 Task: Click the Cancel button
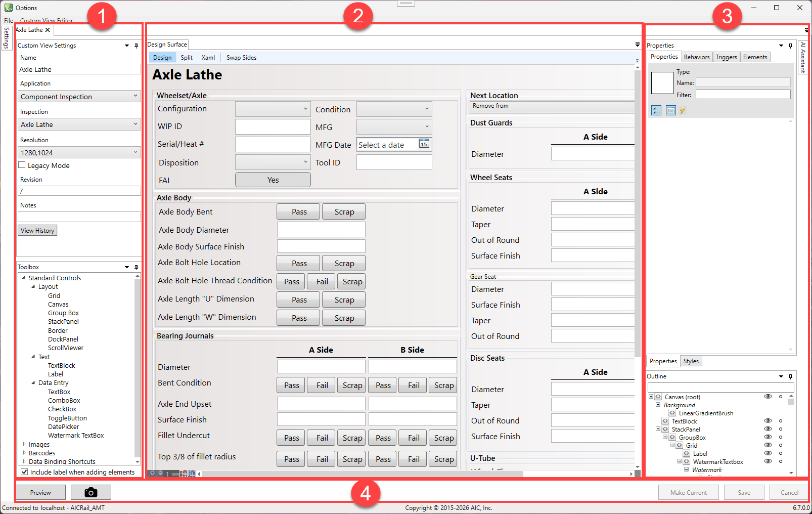789,492
